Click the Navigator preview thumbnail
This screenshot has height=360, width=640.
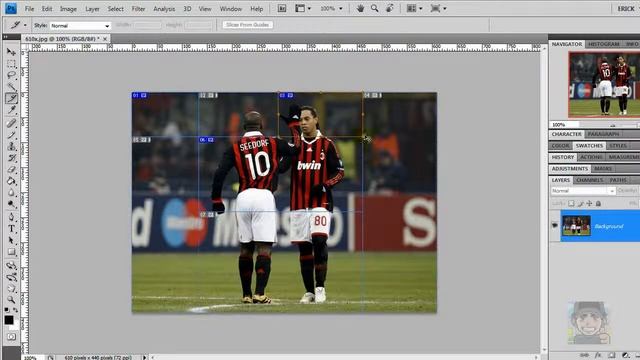pos(604,84)
